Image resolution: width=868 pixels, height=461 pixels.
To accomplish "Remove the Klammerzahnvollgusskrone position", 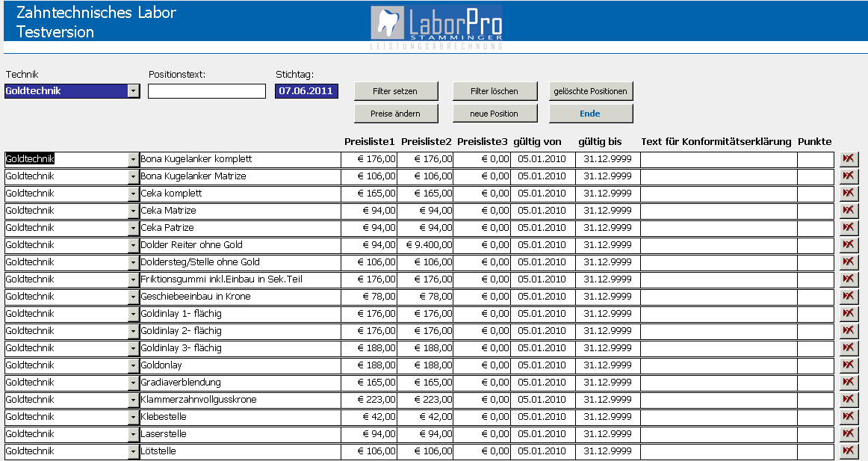I will tap(849, 400).
